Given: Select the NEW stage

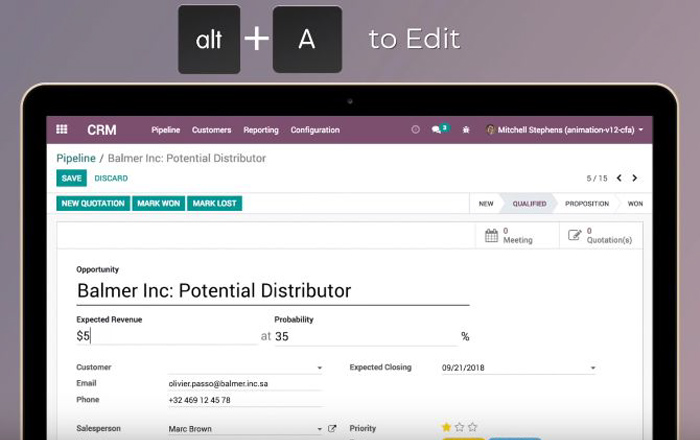Looking at the screenshot, I should (486, 203).
